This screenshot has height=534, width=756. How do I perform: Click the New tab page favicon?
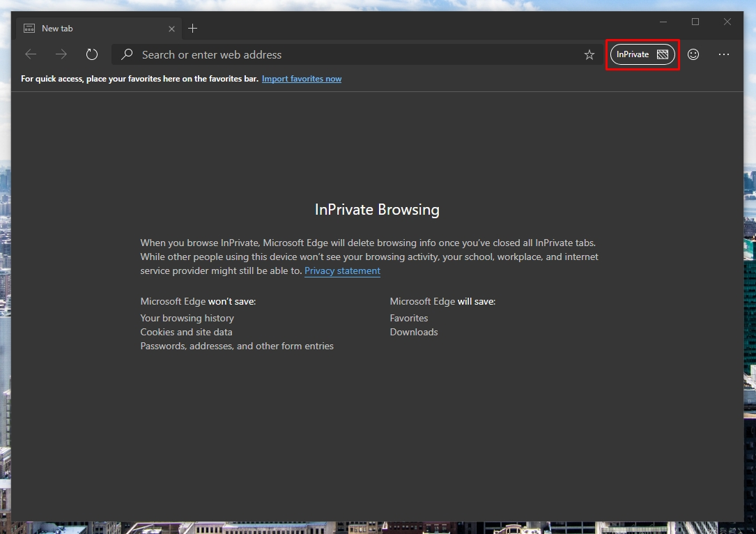coord(29,29)
